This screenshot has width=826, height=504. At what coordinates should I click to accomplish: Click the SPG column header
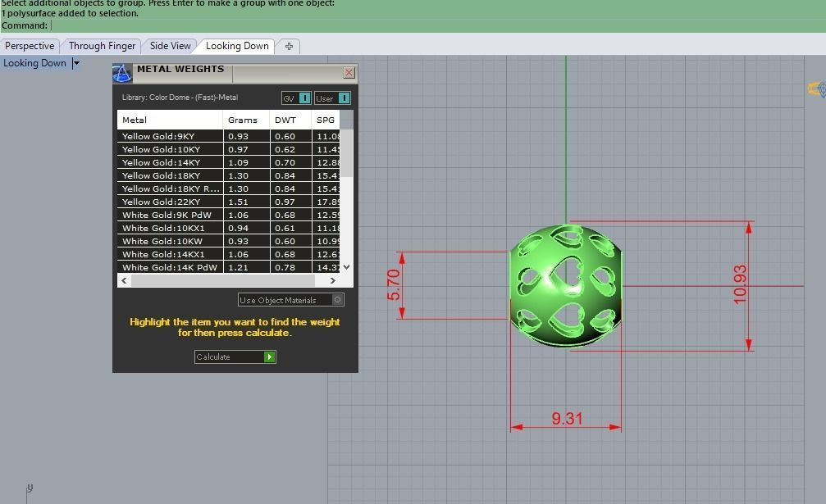click(x=326, y=120)
